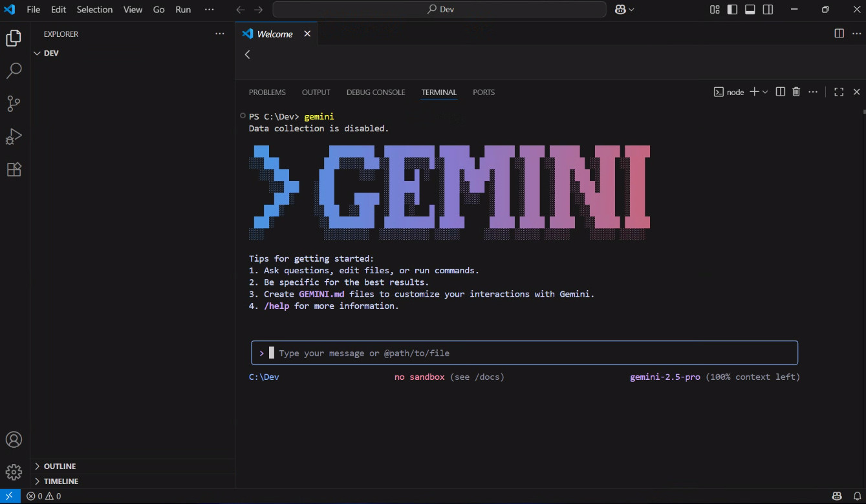
Task: Create a new terminal with plus icon
Action: (x=754, y=92)
